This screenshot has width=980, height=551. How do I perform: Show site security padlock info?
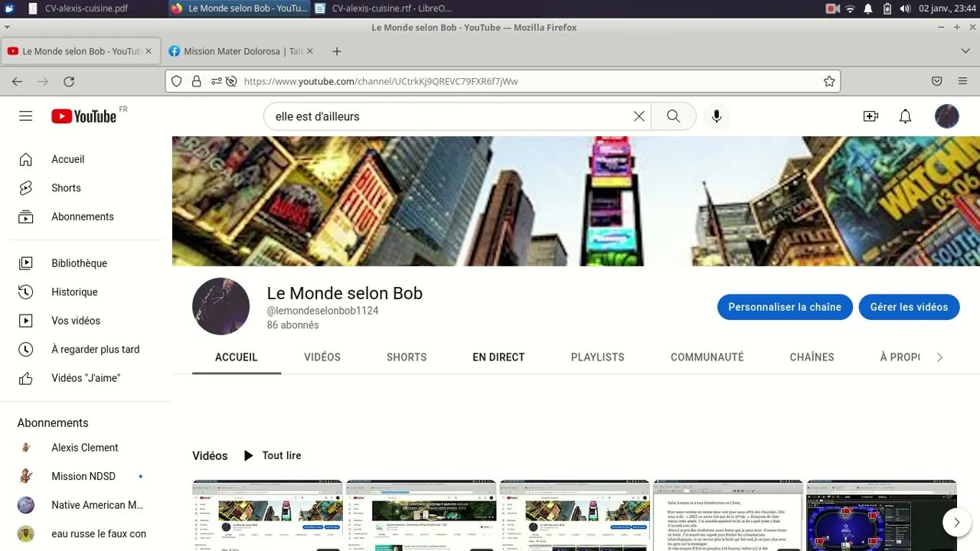click(x=197, y=81)
